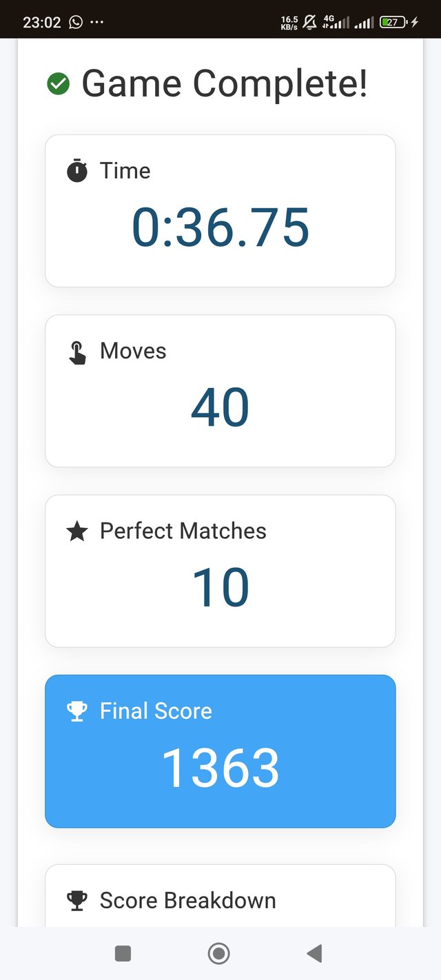Image resolution: width=441 pixels, height=980 pixels.
Task: Tap the Score Breakdown section header
Action: 187,901
